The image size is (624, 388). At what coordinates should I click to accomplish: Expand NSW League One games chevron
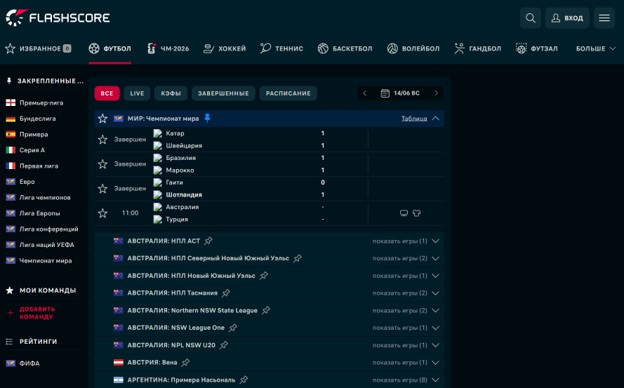tap(436, 328)
